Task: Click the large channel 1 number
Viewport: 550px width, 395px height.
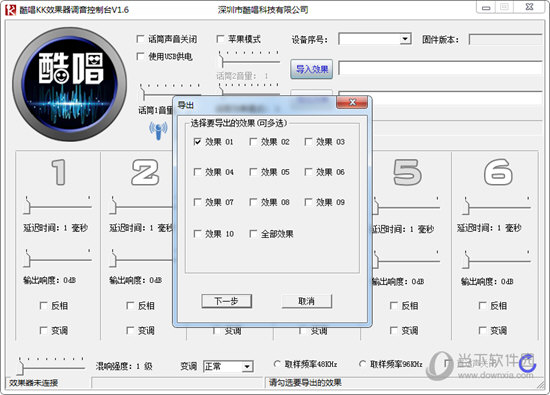Action: [x=59, y=172]
